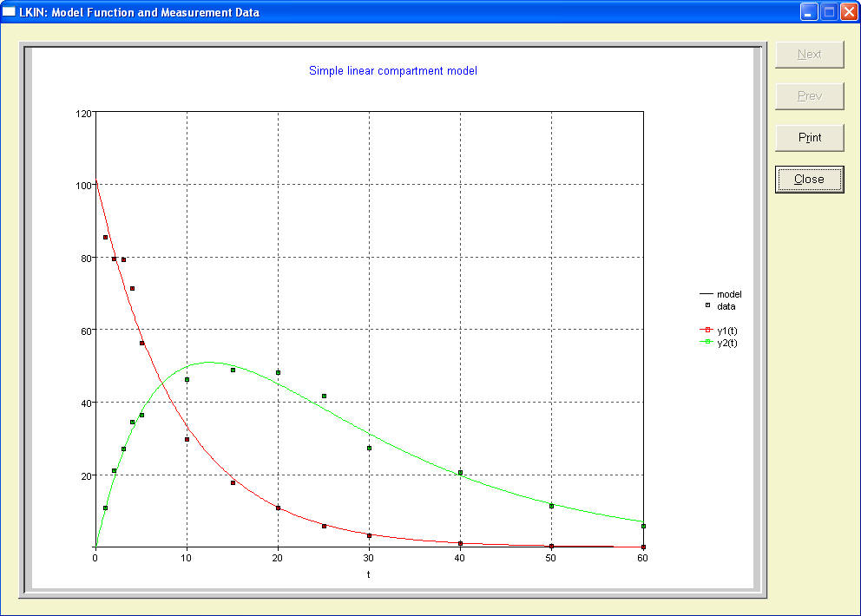Click the plot title 'Simple linear compartment model'
The width and height of the screenshot is (861, 616).
click(x=393, y=71)
